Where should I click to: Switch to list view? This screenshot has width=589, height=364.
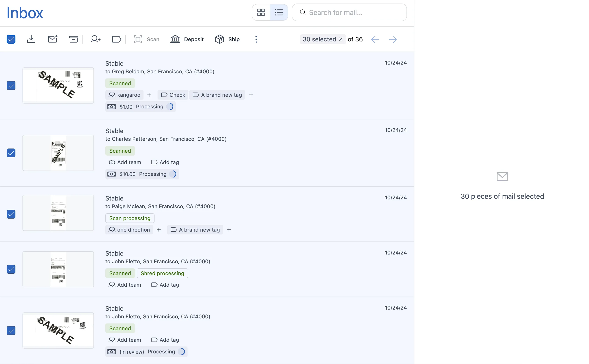coord(279,12)
